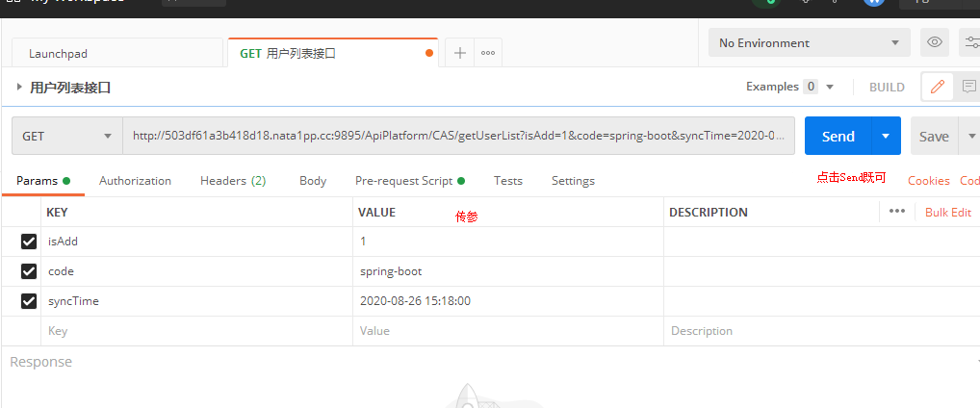
Task: Uncheck the isAdd parameter checkbox
Action: point(29,242)
